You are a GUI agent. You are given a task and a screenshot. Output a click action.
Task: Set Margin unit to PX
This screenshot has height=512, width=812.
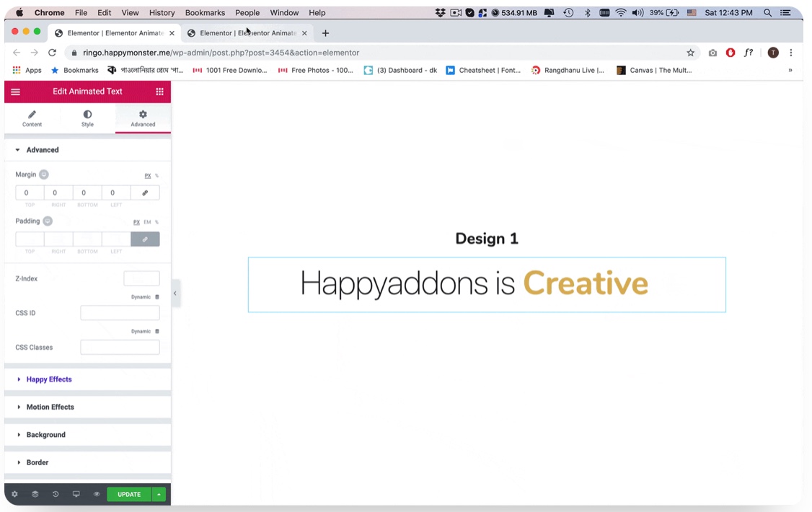(x=148, y=176)
